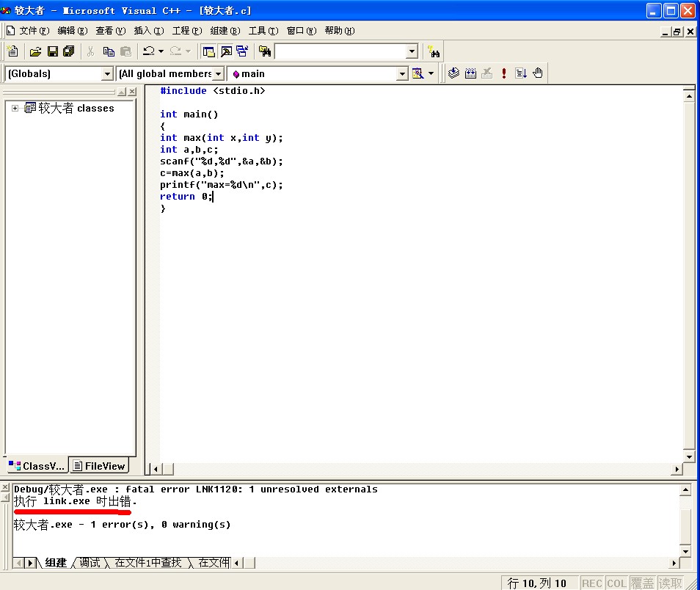Click the document window restore button
The image size is (700, 590).
[x=677, y=32]
